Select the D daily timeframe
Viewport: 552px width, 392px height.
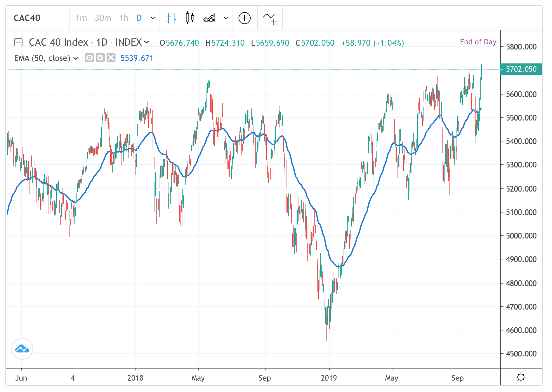tap(139, 18)
